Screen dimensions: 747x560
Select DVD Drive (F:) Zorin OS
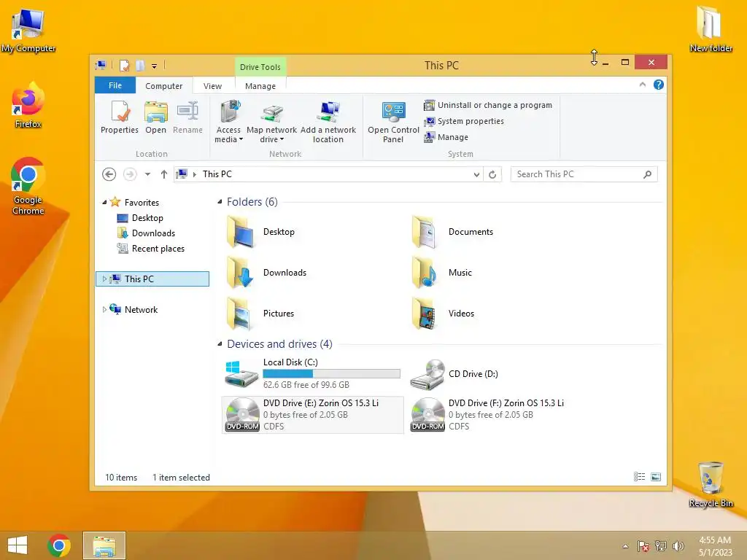click(x=487, y=415)
